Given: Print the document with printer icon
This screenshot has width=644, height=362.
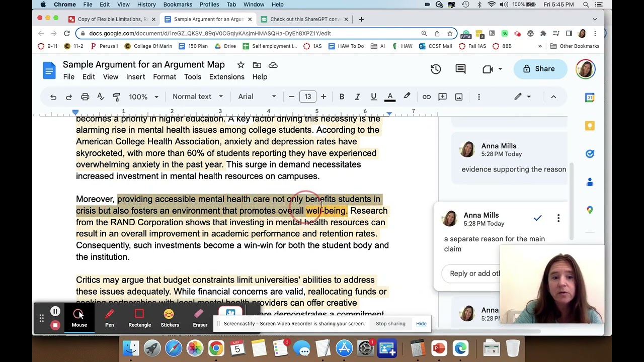Looking at the screenshot, I should click(85, 97).
